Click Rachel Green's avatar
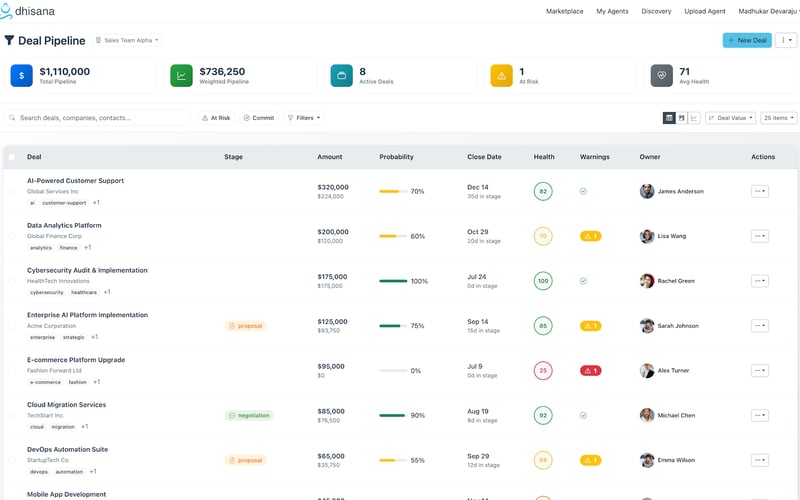This screenshot has height=500, width=800. tap(647, 281)
